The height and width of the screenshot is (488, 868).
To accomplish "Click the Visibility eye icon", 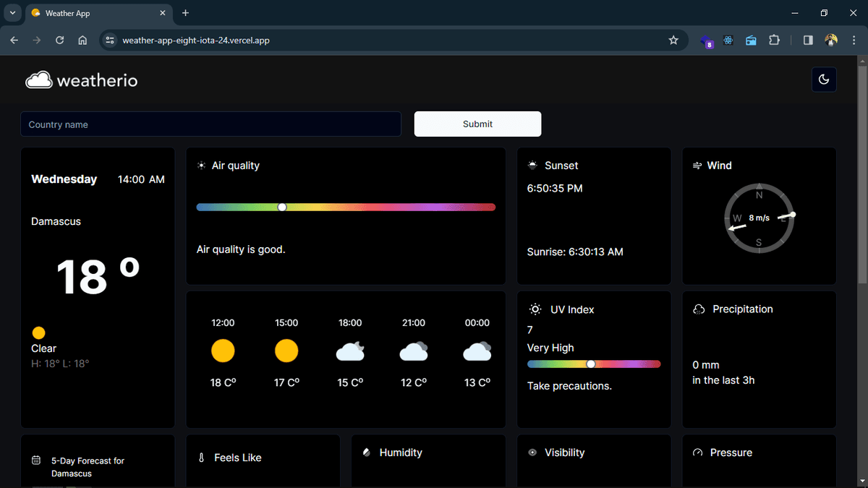I will pos(532,452).
